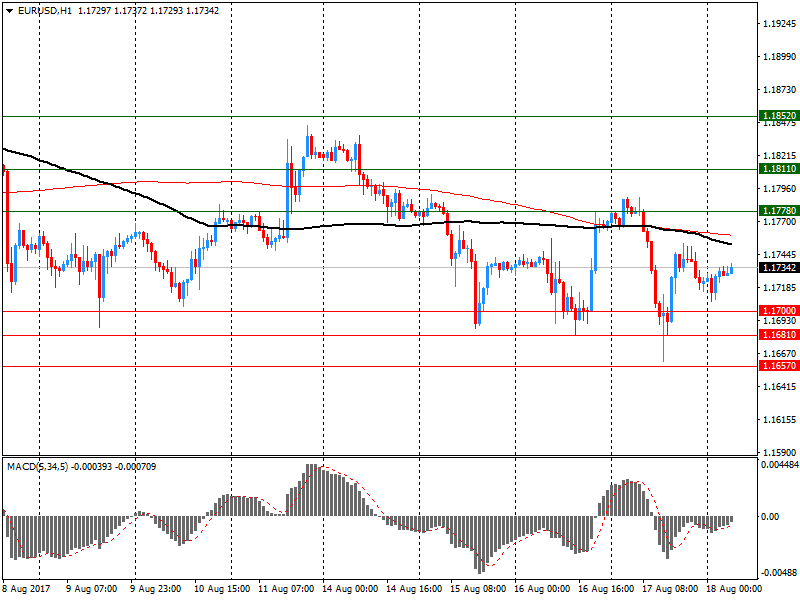Click the 1.18730 price scale value
Viewport: 800px width, 600px height.
779,90
